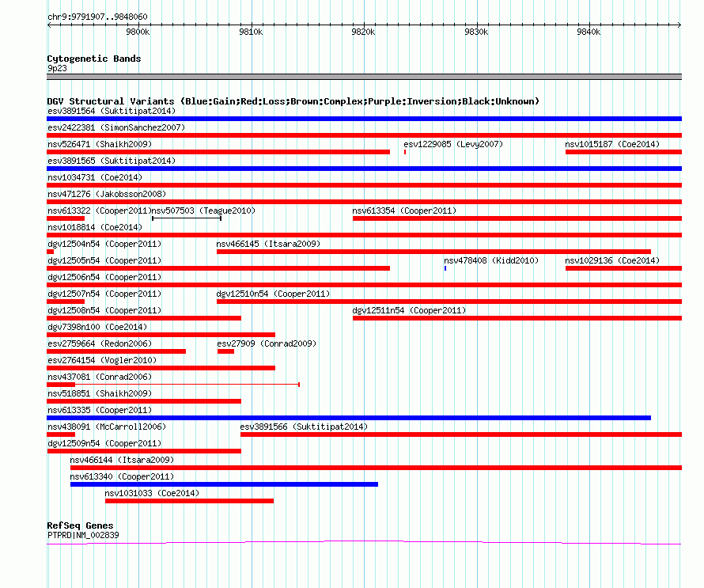Click the 9820k ruler tick label
The width and height of the screenshot is (704, 588).
coord(363,32)
